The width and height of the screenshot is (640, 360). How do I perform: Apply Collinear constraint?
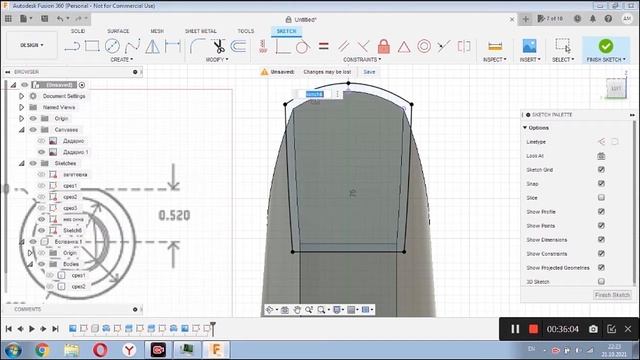click(444, 46)
